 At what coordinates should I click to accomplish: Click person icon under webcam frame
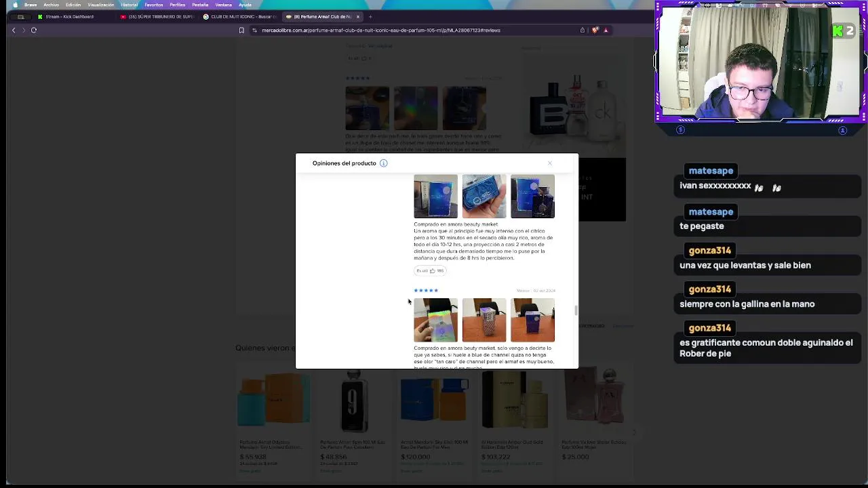pyautogui.click(x=843, y=130)
